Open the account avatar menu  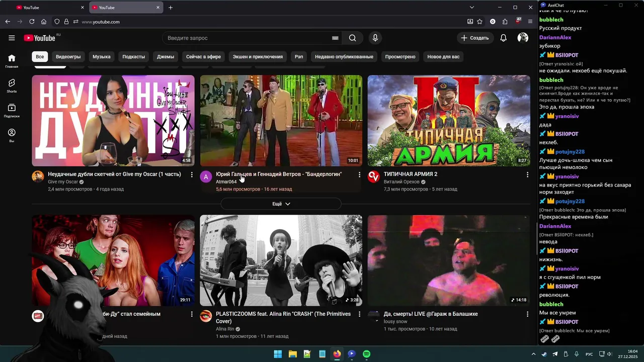[523, 38]
